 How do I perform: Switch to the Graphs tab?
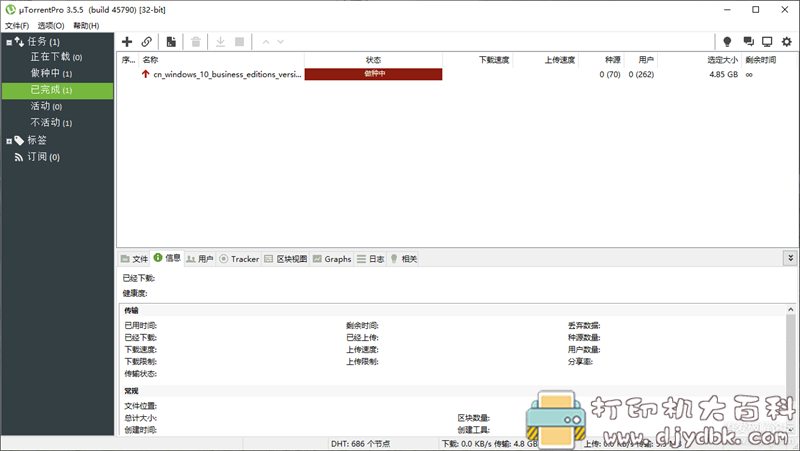[x=332, y=259]
